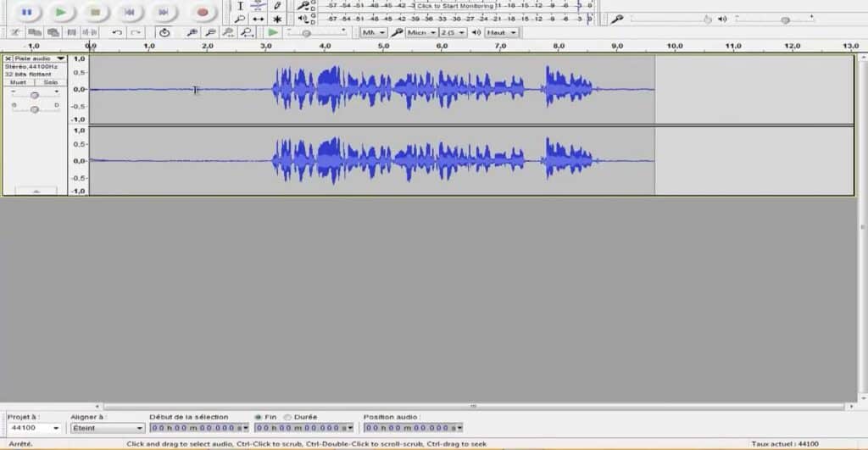The image size is (868, 450).
Task: Select the I-beam Selection tool
Action: coord(240,6)
